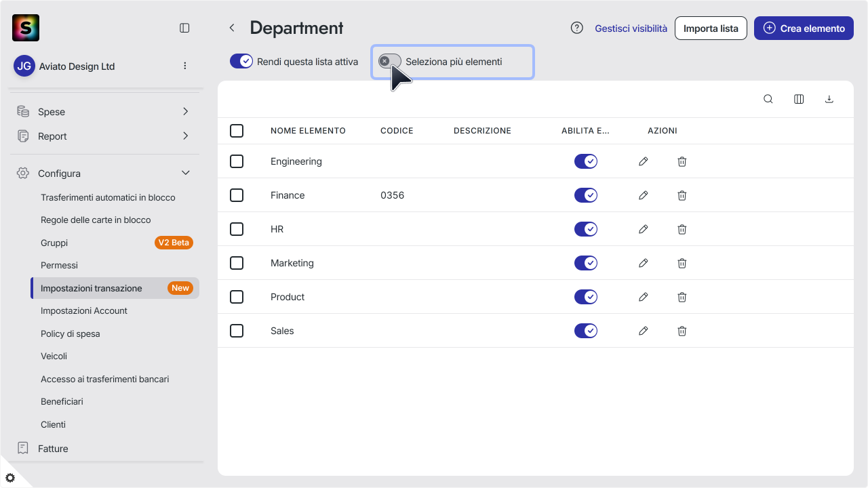
Task: Open Accesso ai trasferimenti bancari
Action: pyautogui.click(x=105, y=379)
